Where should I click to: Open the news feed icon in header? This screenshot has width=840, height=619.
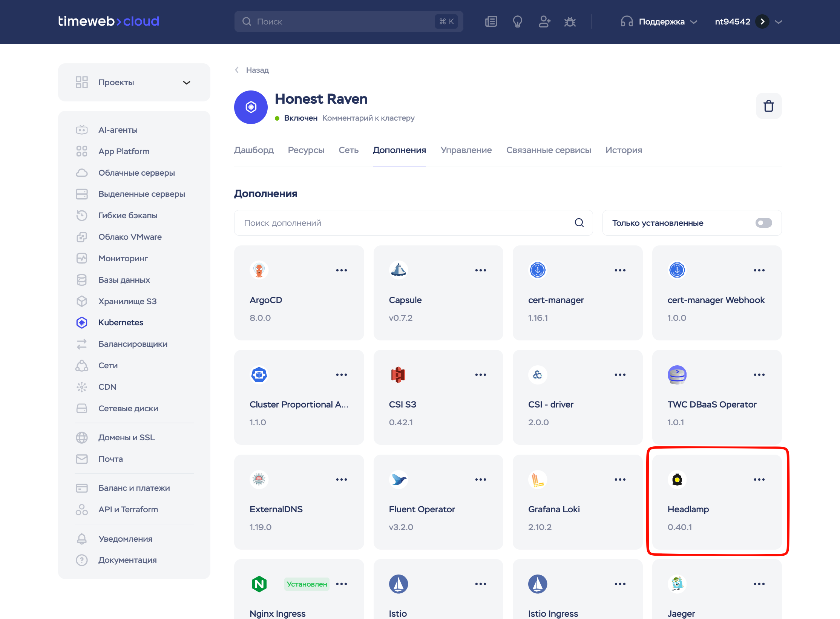point(491,21)
